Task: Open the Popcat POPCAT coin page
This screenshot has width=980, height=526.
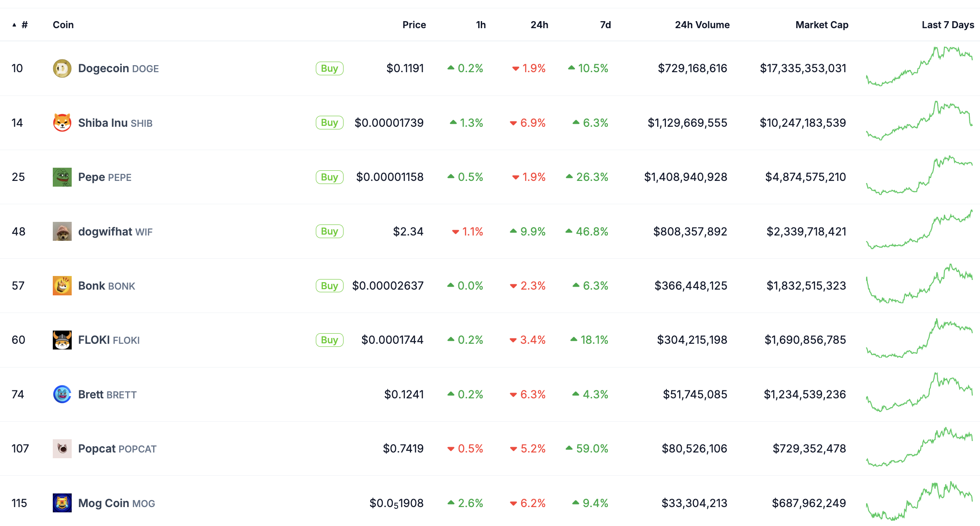Action: tap(117, 449)
